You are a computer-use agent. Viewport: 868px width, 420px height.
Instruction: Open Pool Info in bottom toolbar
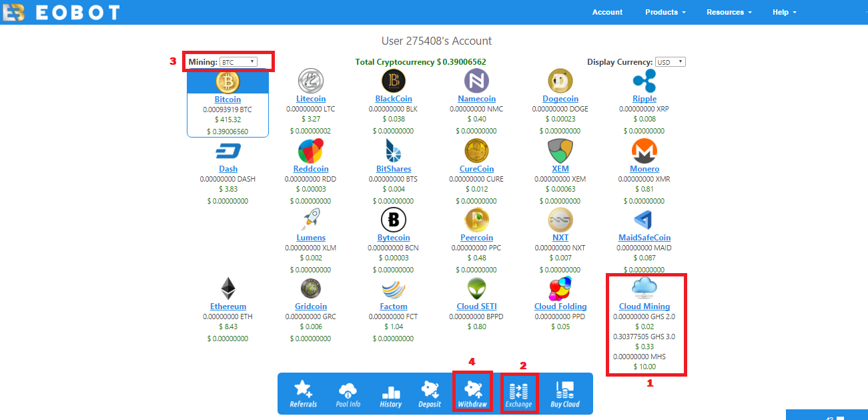[348, 394]
